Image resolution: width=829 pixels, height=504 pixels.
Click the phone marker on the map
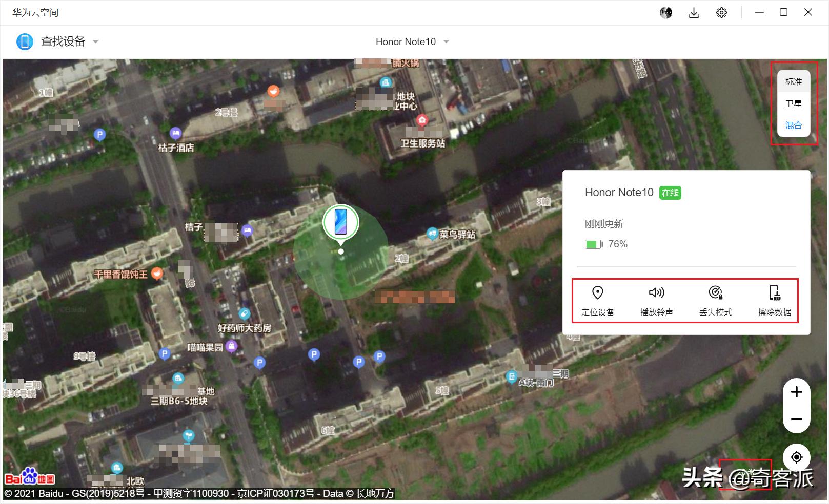click(x=341, y=222)
